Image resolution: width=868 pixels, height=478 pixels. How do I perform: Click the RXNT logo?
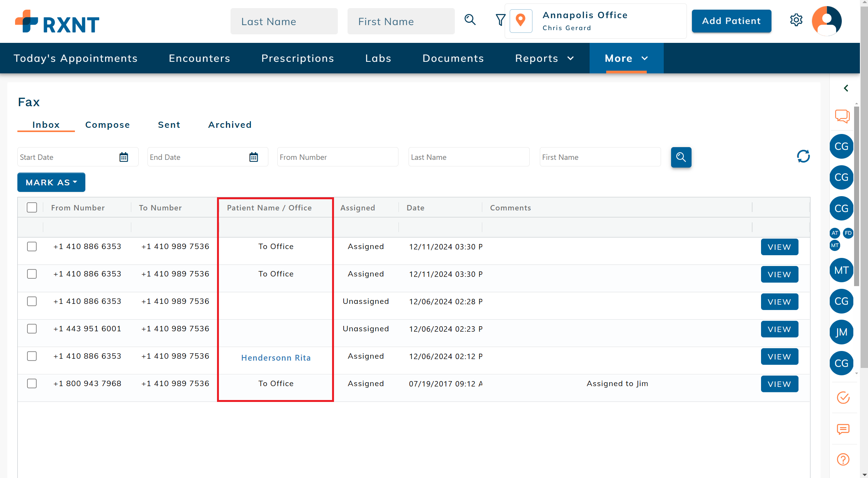tap(57, 22)
